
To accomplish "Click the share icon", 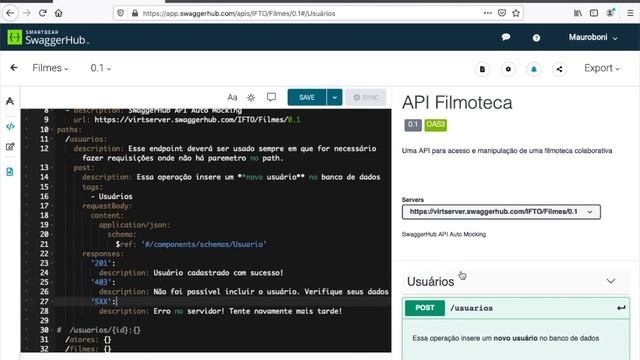I will tap(560, 69).
